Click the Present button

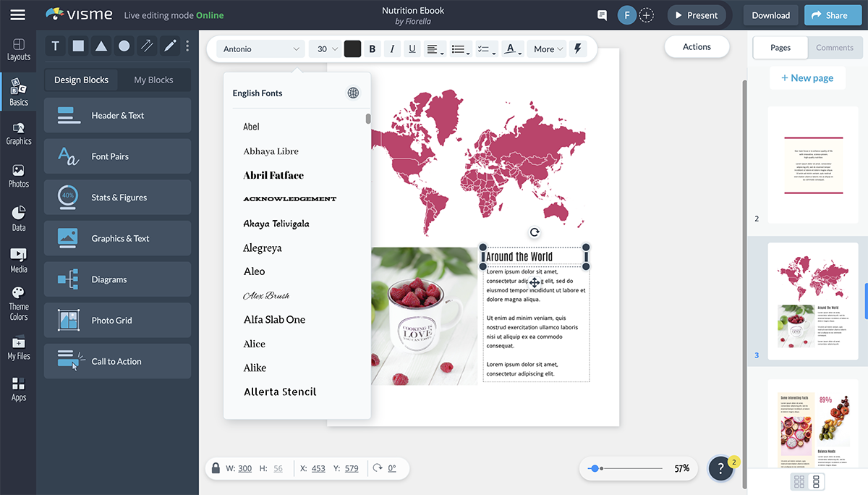[697, 14]
